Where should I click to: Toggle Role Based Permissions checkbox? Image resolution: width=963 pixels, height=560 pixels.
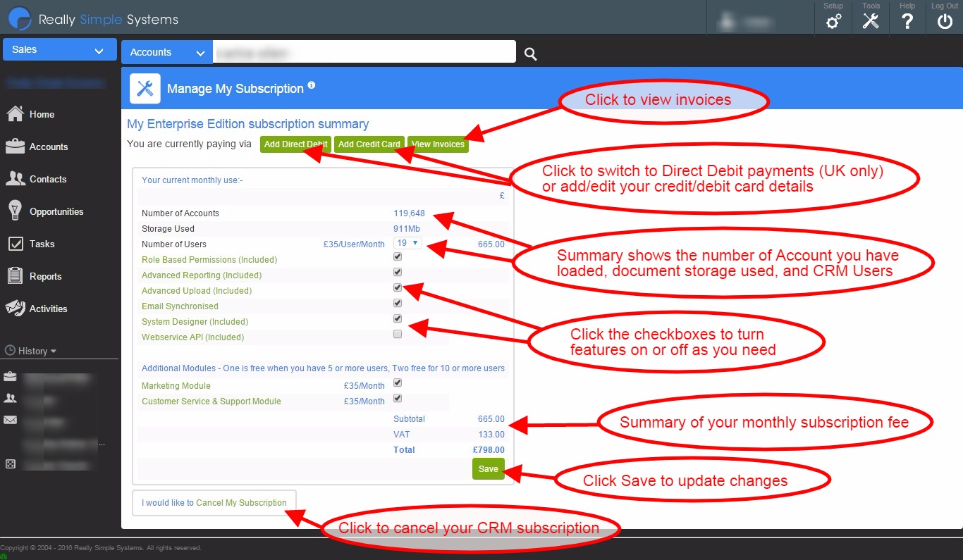(398, 257)
